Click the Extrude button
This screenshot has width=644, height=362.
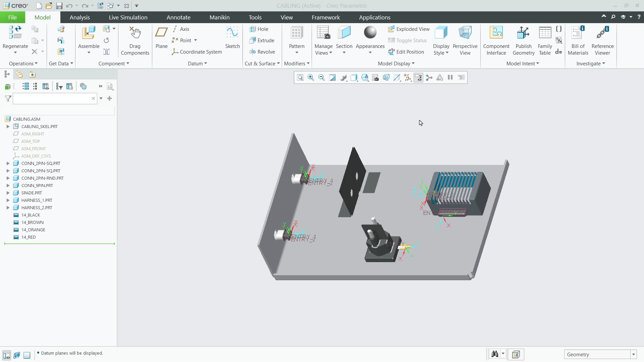pos(262,41)
